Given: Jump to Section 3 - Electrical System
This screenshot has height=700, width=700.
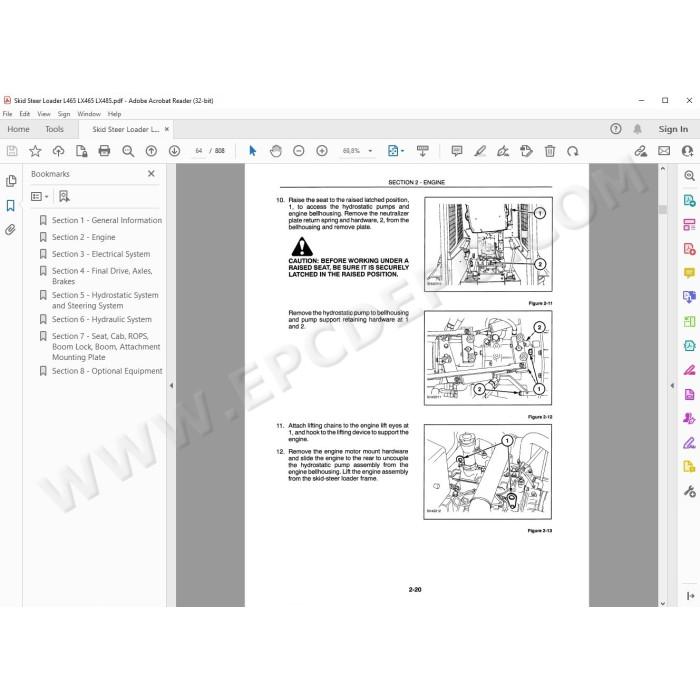Looking at the screenshot, I should [101, 254].
